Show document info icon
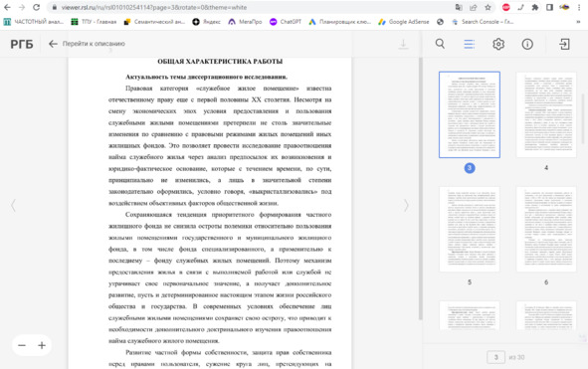Image resolution: width=588 pixels, height=369 pixels. point(527,44)
